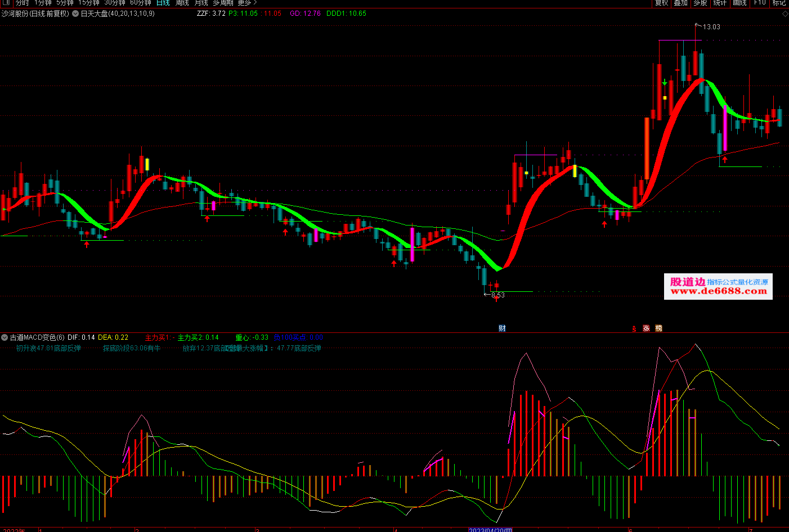Select the 15分钟 period tab
The height and width of the screenshot is (532, 789).
[89, 3]
